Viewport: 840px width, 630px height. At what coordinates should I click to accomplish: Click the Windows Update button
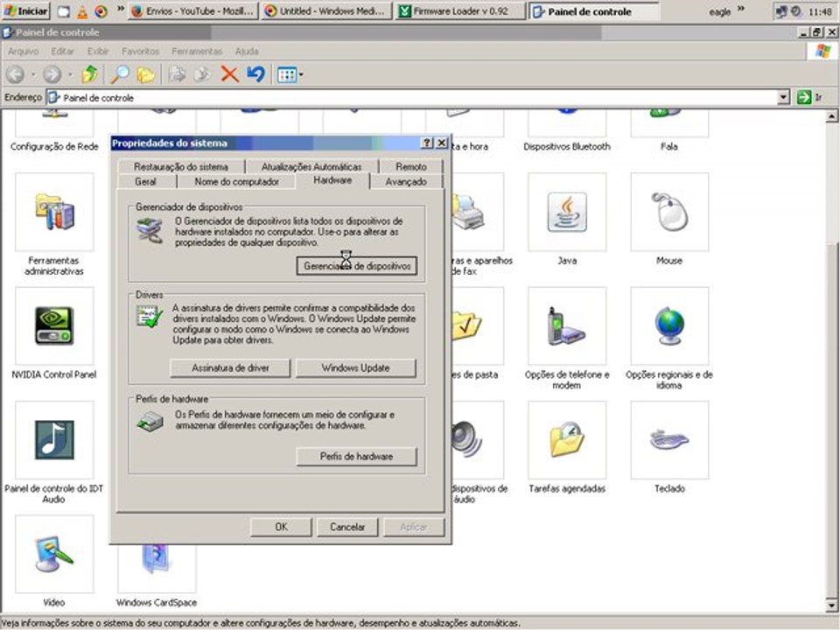(x=356, y=368)
